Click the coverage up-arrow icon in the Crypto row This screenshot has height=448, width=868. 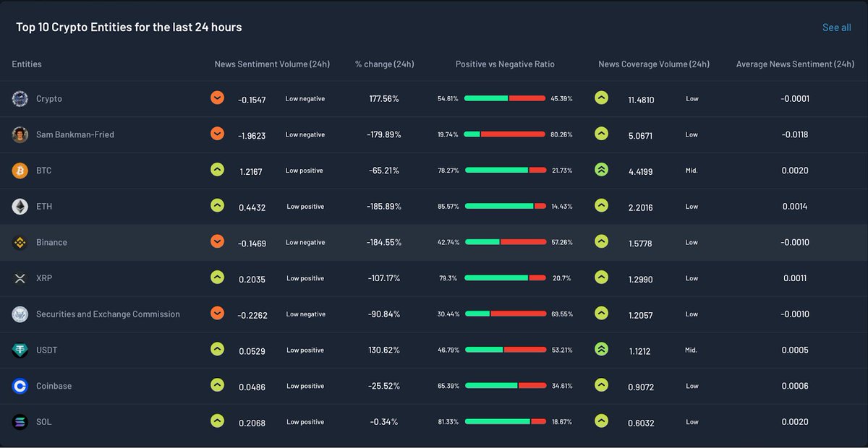(601, 98)
